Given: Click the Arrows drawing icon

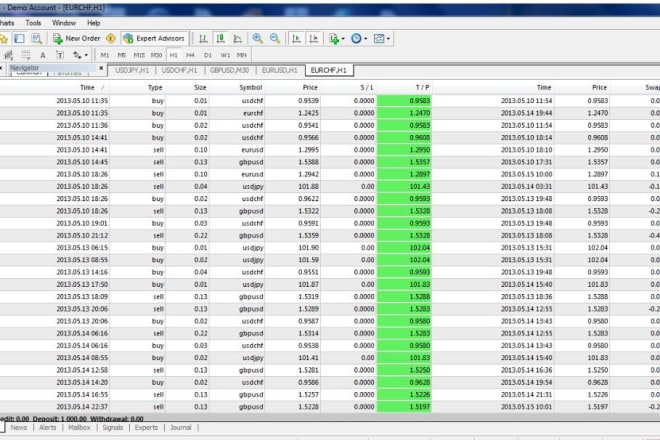Looking at the screenshot, I should [77, 55].
